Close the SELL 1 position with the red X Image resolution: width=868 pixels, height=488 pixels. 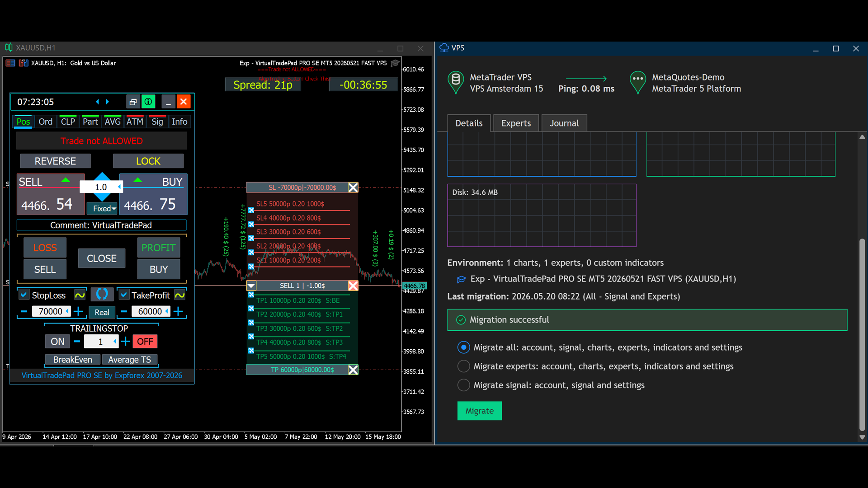[x=353, y=286]
